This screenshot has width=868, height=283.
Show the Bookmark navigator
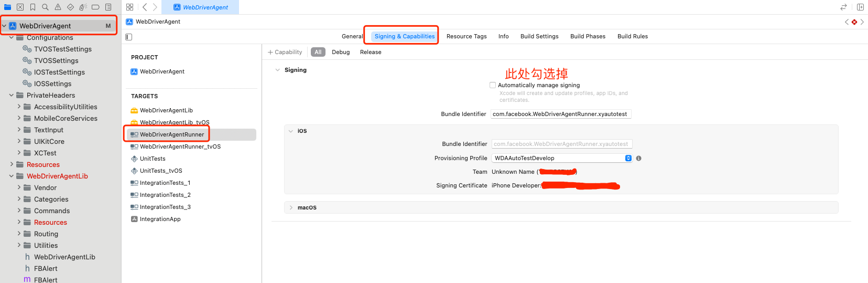32,7
